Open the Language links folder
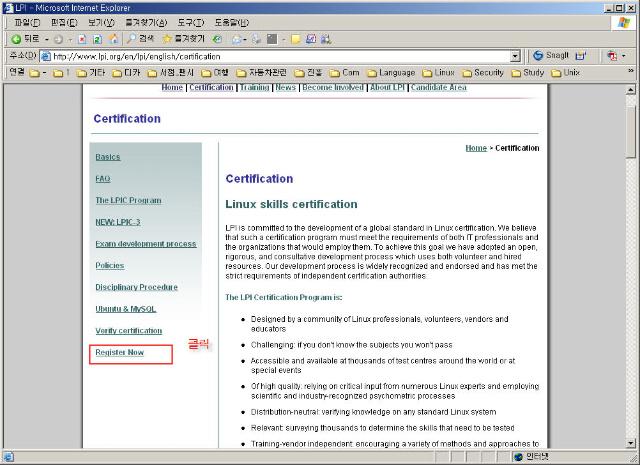The image size is (640, 465). coord(391,73)
